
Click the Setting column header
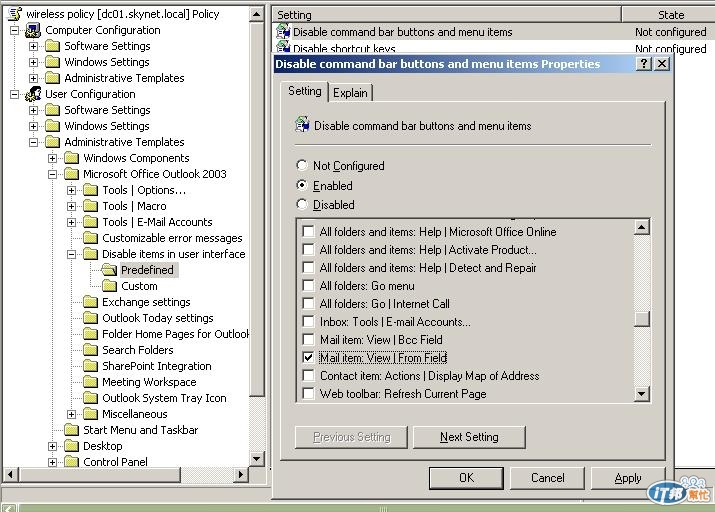coord(446,15)
